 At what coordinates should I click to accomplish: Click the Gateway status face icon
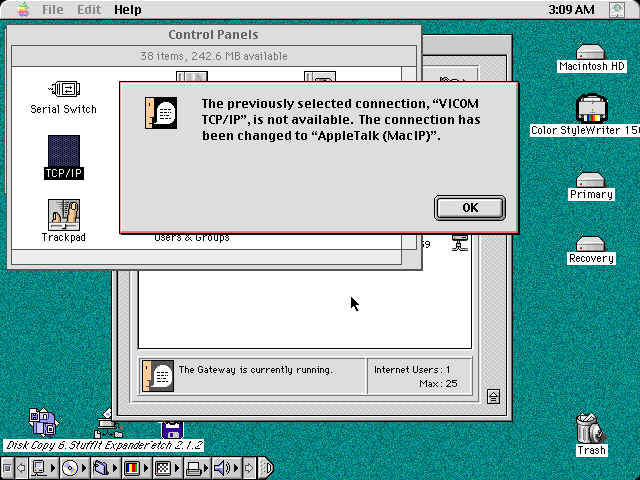pyautogui.click(x=158, y=376)
